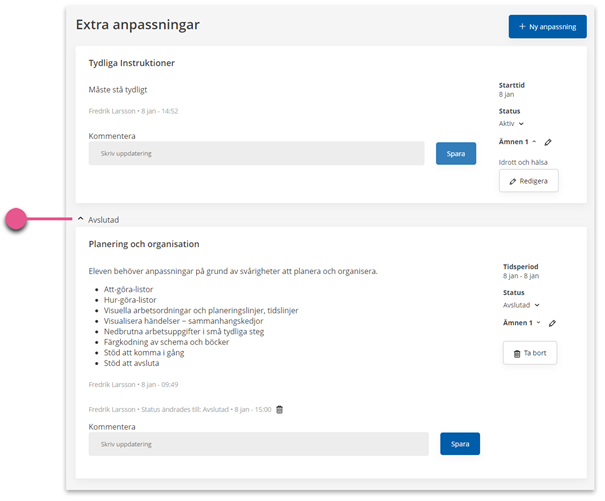Click timestamp 'Fredrik Larsson • 8 jan - 09:49'
Viewport: 605px width, 501px height.
click(133, 384)
